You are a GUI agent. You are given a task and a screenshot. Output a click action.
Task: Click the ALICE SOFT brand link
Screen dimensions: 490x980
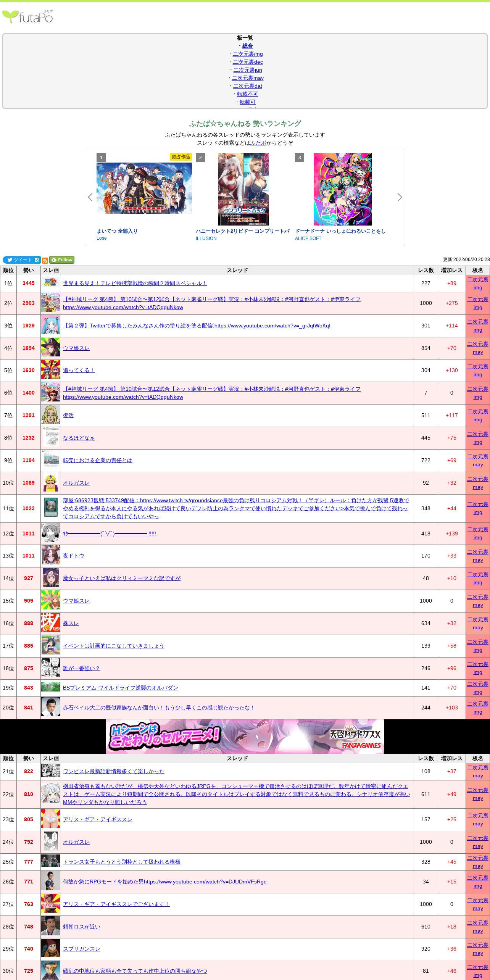pos(308,239)
